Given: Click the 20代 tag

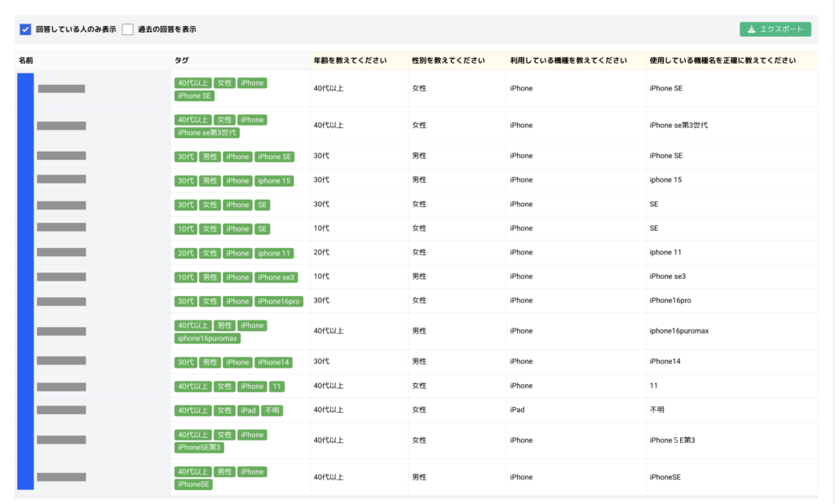Looking at the screenshot, I should (x=185, y=254).
